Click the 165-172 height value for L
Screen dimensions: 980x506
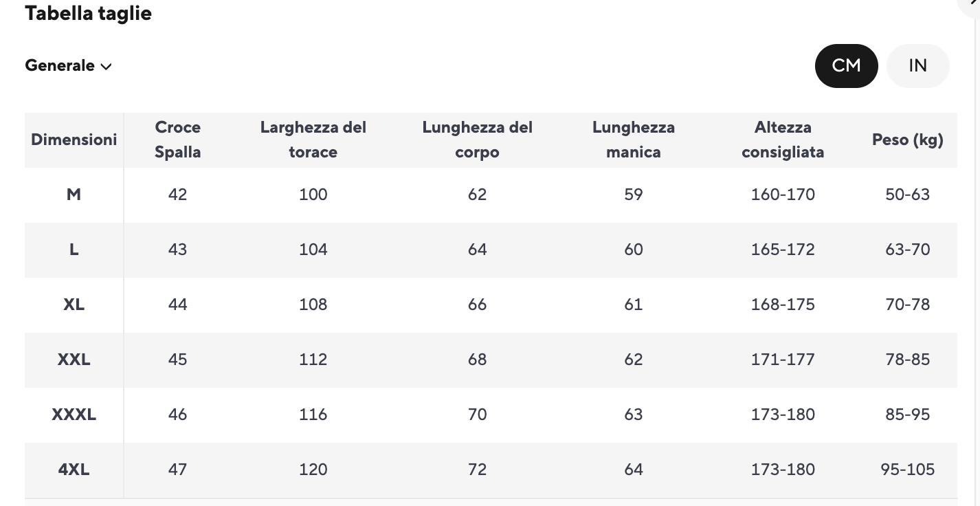click(x=783, y=250)
